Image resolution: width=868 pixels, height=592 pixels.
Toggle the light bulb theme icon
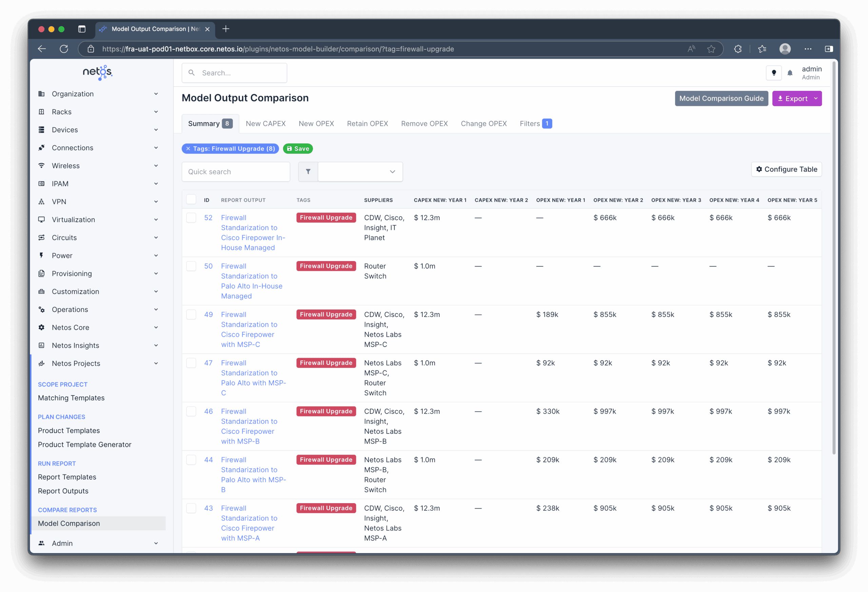pos(773,73)
